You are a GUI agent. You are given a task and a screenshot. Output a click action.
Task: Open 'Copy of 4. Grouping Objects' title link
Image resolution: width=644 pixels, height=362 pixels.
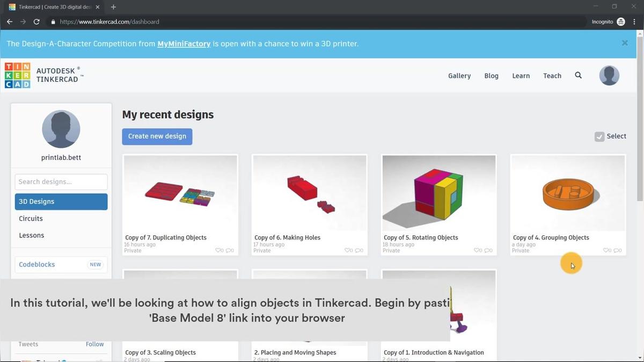pos(551,237)
